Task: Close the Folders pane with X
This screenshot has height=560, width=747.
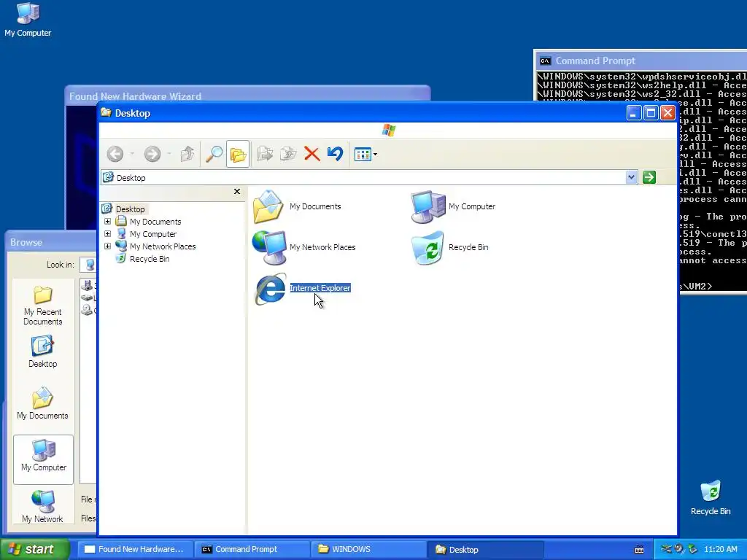Action: click(237, 192)
